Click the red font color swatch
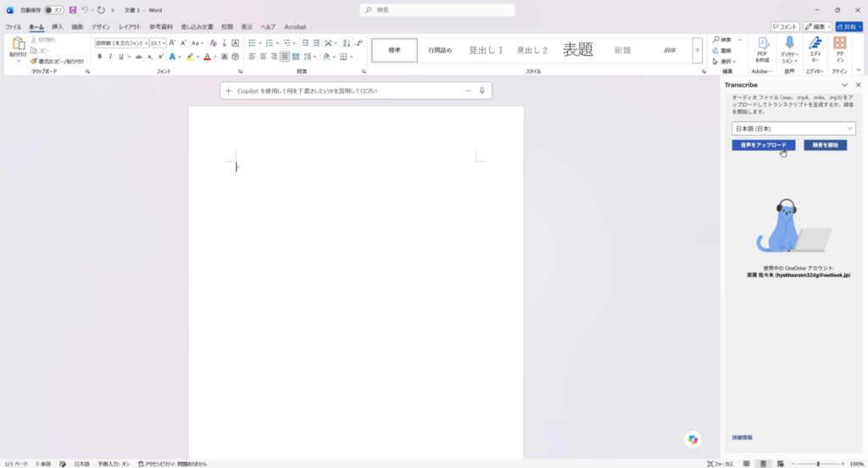 pyautogui.click(x=207, y=57)
